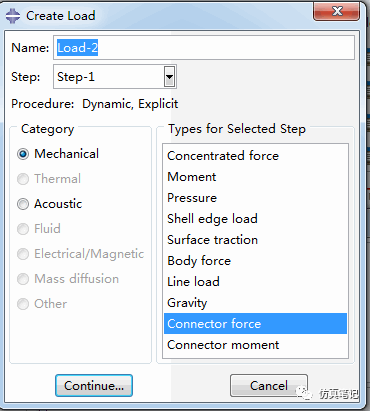Pick Shell edge load type
This screenshot has width=370, height=411.
255,219
